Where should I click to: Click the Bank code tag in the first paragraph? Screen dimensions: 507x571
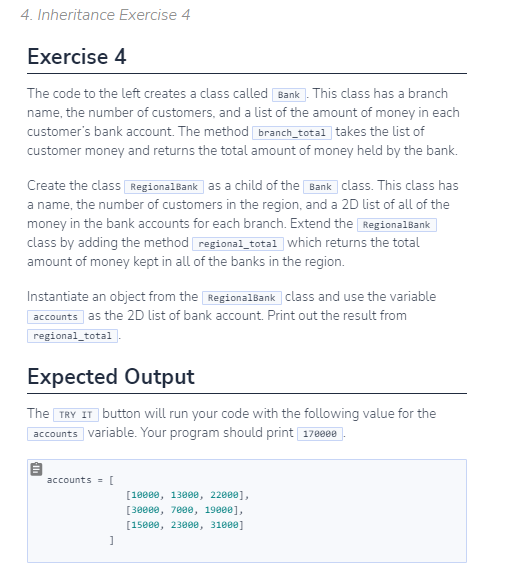289,95
